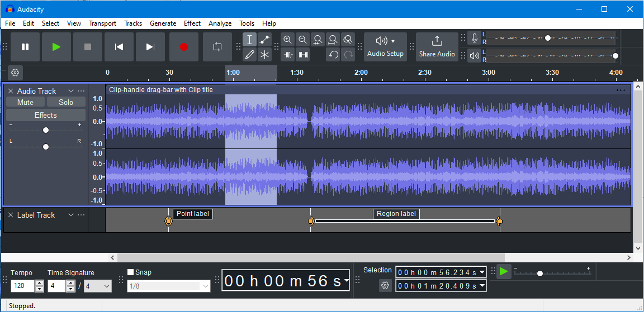Click the green Play button

click(56, 47)
